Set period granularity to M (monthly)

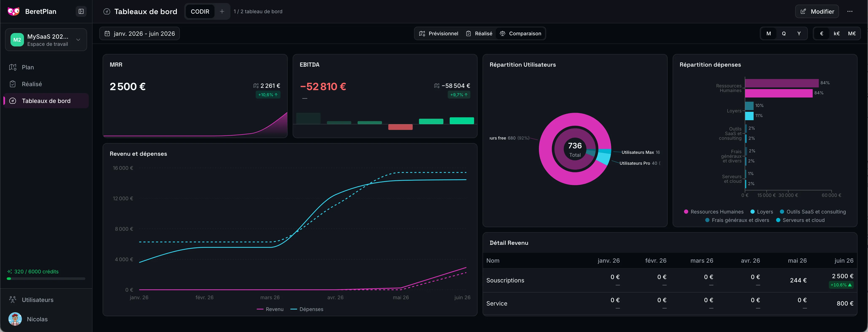[x=769, y=34]
